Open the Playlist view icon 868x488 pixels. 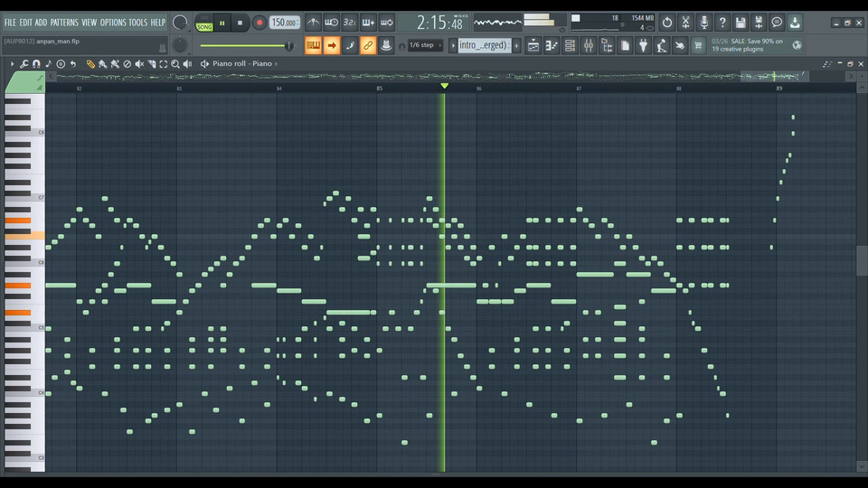pyautogui.click(x=533, y=46)
